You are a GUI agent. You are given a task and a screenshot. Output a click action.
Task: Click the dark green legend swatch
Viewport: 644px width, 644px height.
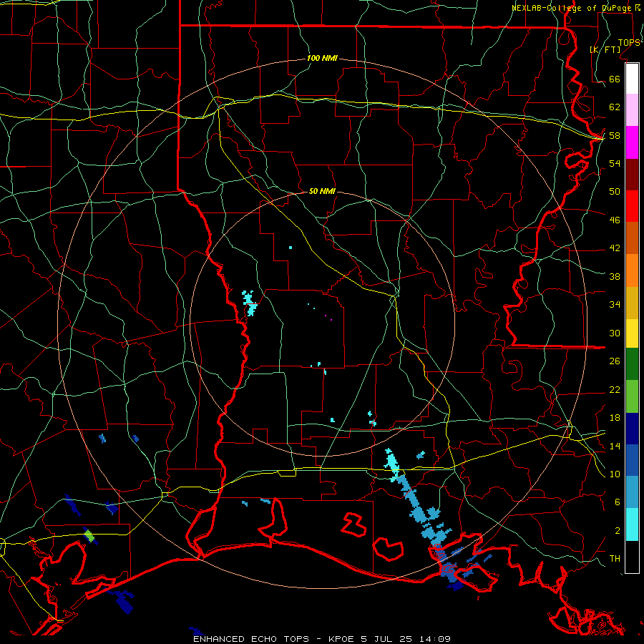[x=632, y=364]
